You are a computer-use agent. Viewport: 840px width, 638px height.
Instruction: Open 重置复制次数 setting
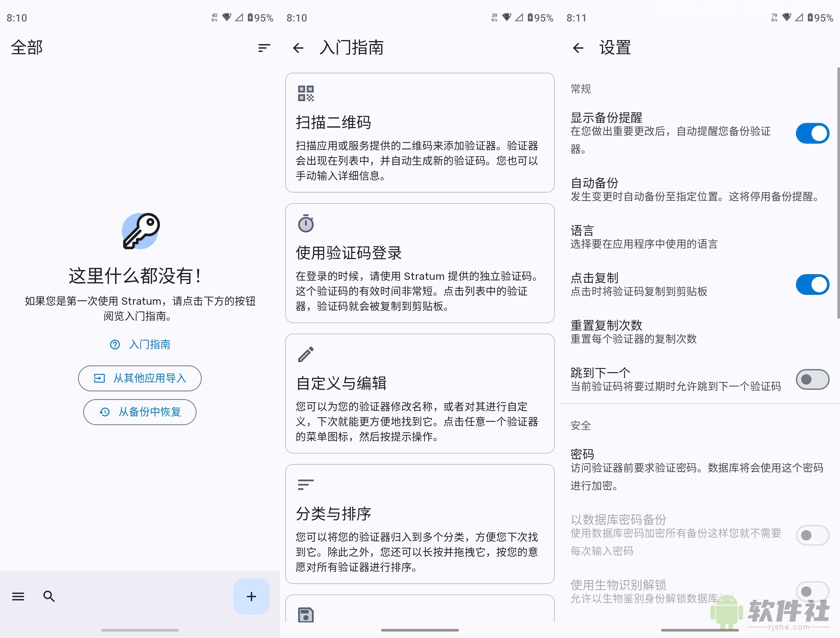tap(699, 332)
